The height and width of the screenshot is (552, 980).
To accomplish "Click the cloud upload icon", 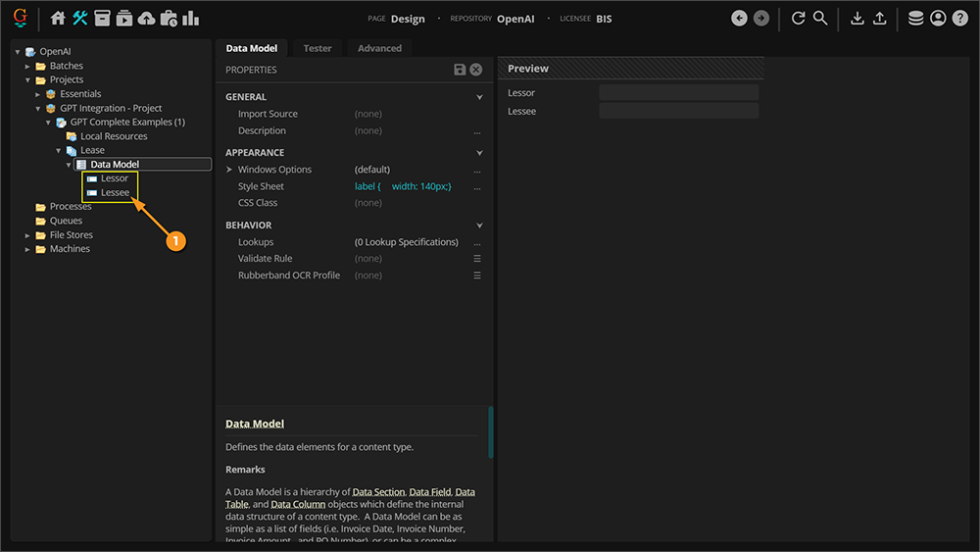I will coord(146,18).
